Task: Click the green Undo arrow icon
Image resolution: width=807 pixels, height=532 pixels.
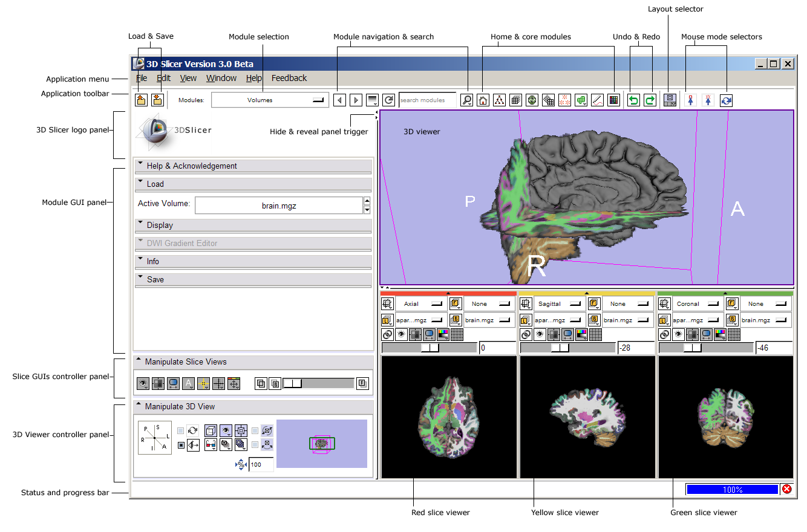Action: click(x=633, y=100)
